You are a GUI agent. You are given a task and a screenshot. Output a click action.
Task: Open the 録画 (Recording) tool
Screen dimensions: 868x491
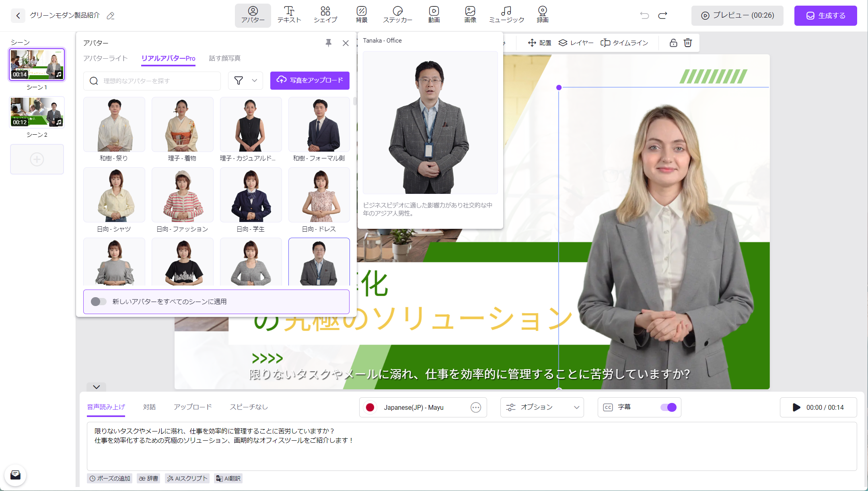(542, 14)
